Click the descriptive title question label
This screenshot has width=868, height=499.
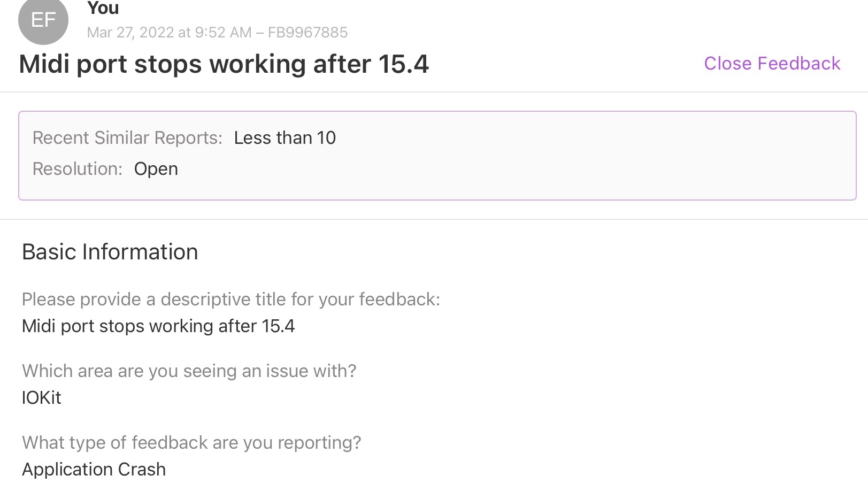coord(231,300)
